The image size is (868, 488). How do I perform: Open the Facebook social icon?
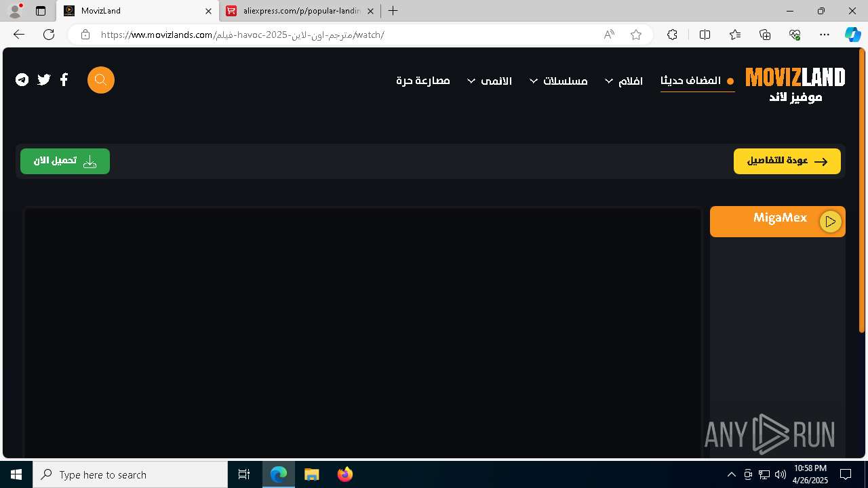(64, 80)
